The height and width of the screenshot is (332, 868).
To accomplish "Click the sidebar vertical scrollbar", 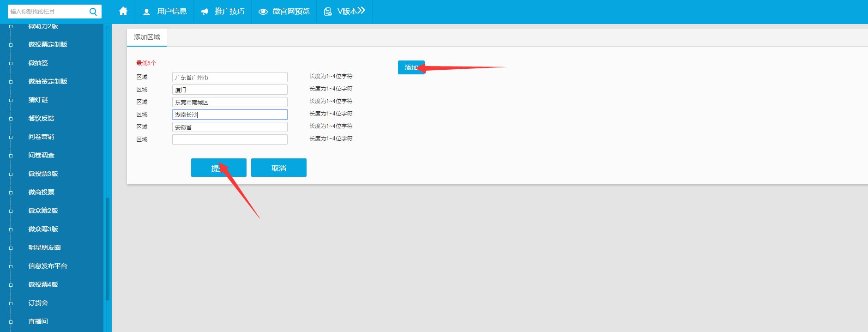I will pyautogui.click(x=108, y=249).
